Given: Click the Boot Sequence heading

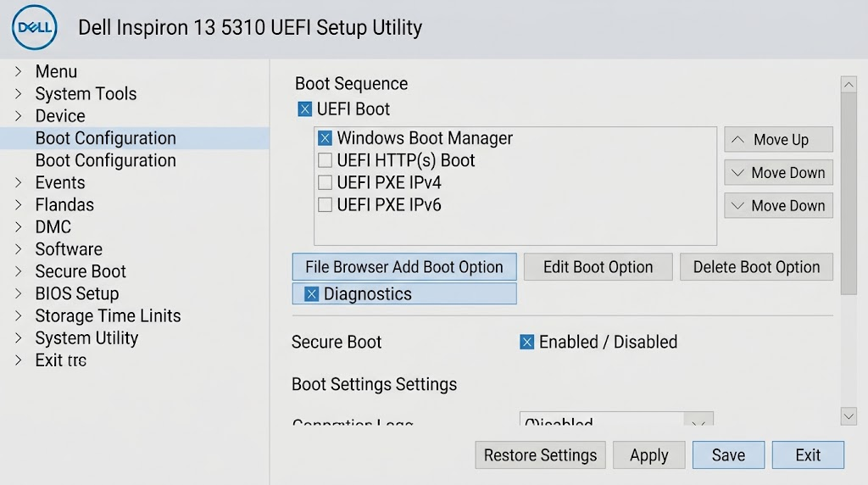Looking at the screenshot, I should [x=351, y=84].
